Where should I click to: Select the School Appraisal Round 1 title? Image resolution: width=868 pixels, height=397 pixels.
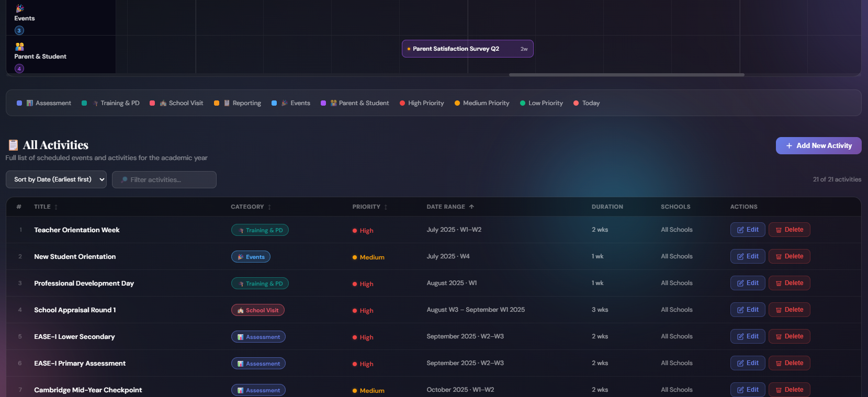click(75, 310)
